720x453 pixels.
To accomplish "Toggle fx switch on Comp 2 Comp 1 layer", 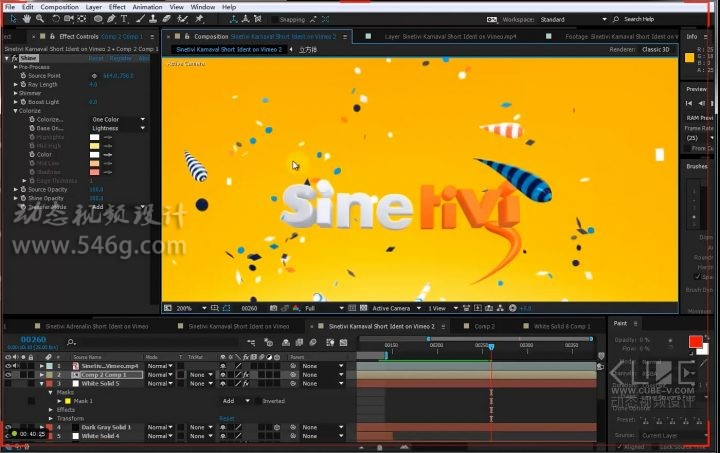I will [246, 375].
